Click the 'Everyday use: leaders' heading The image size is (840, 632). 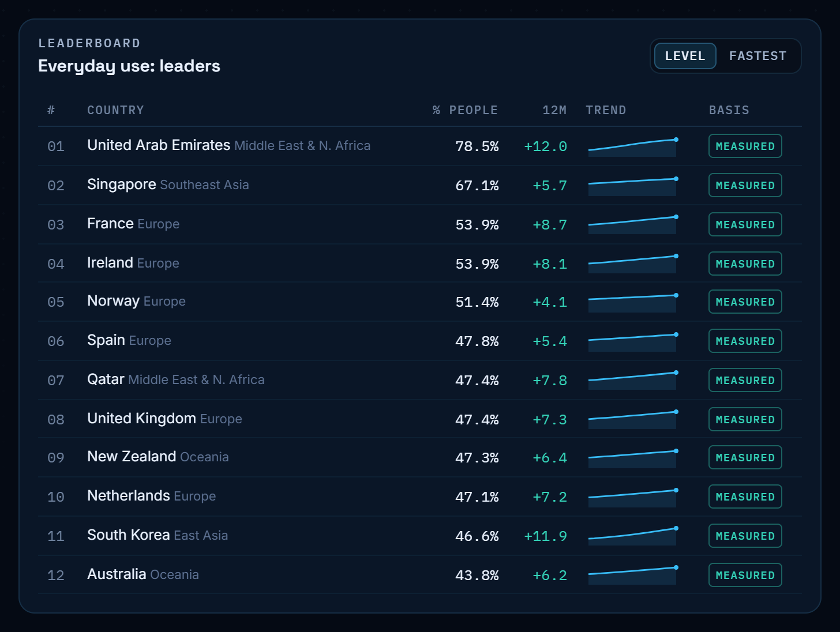pos(129,66)
